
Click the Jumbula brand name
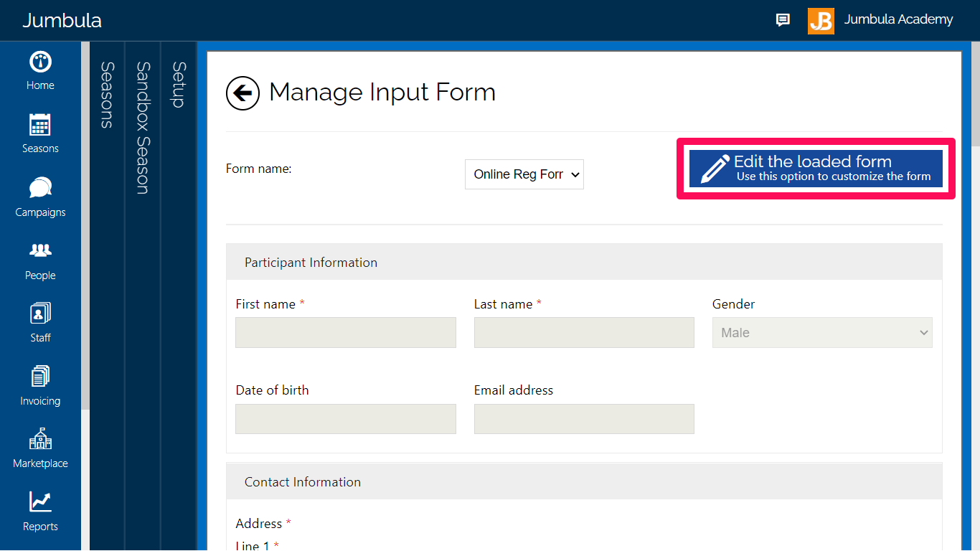pyautogui.click(x=62, y=20)
